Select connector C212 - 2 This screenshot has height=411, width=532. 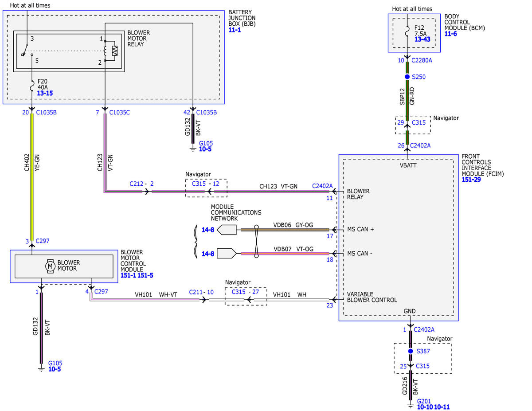141,183
